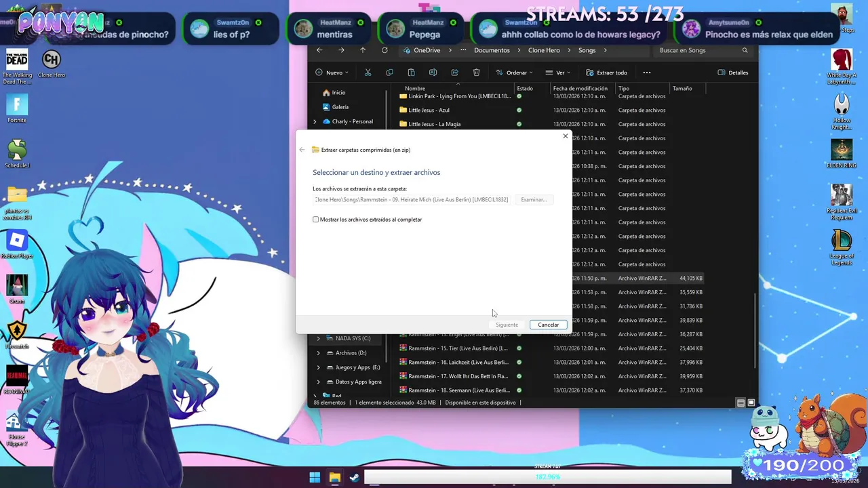Toggle the Detalles pane button

[733, 73]
